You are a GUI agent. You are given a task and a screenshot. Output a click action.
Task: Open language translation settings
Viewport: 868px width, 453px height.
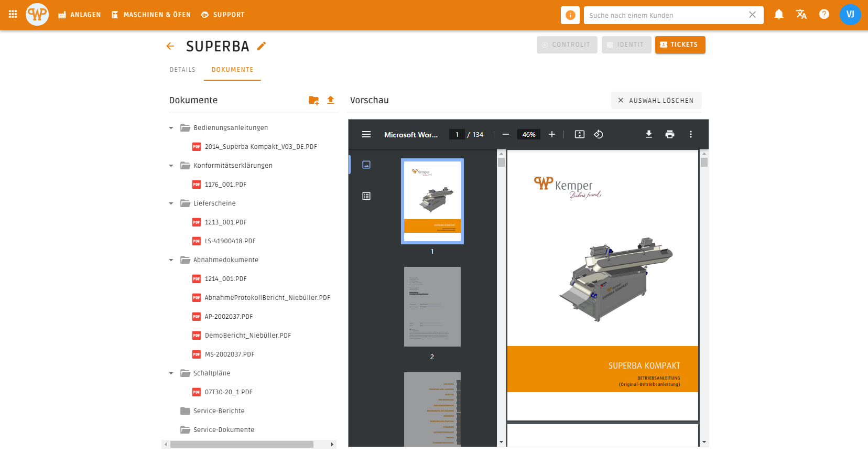pos(801,14)
